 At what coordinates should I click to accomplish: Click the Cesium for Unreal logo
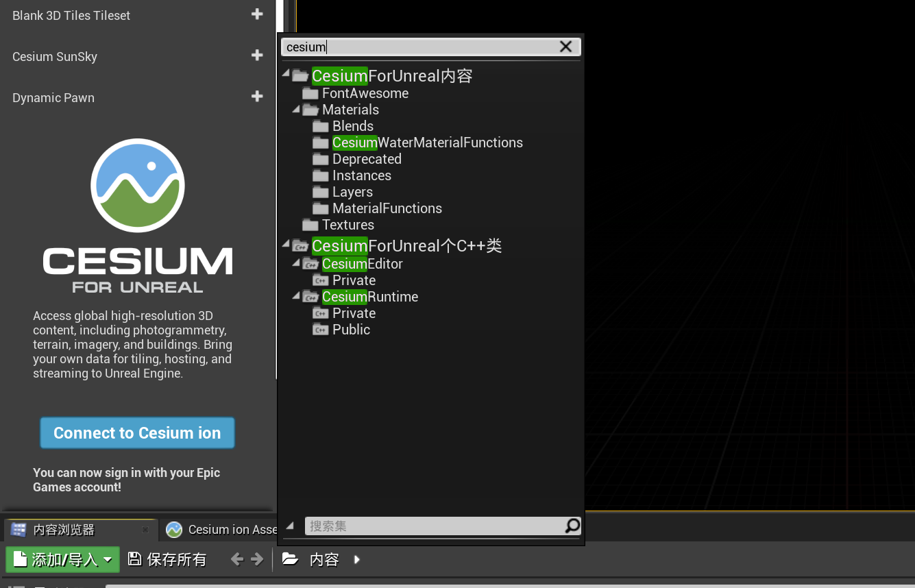pos(138,216)
